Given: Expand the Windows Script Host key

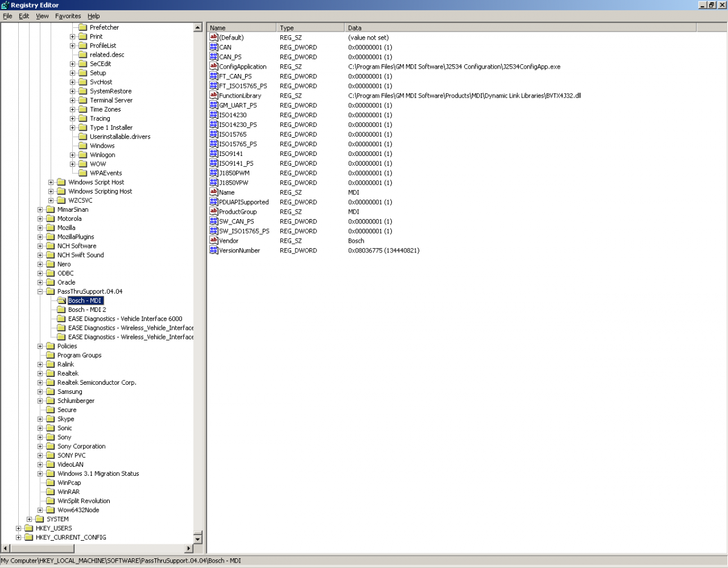Looking at the screenshot, I should (x=51, y=182).
